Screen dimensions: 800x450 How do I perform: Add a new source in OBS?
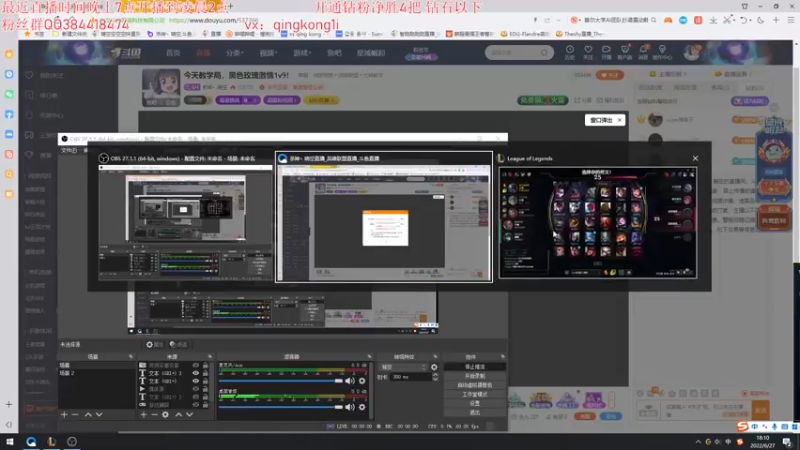143,415
